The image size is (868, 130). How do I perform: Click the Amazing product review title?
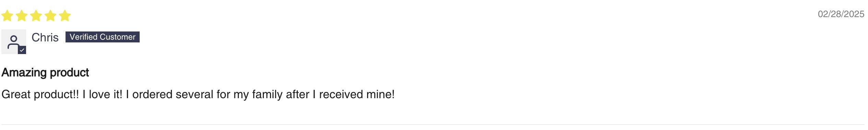click(45, 73)
